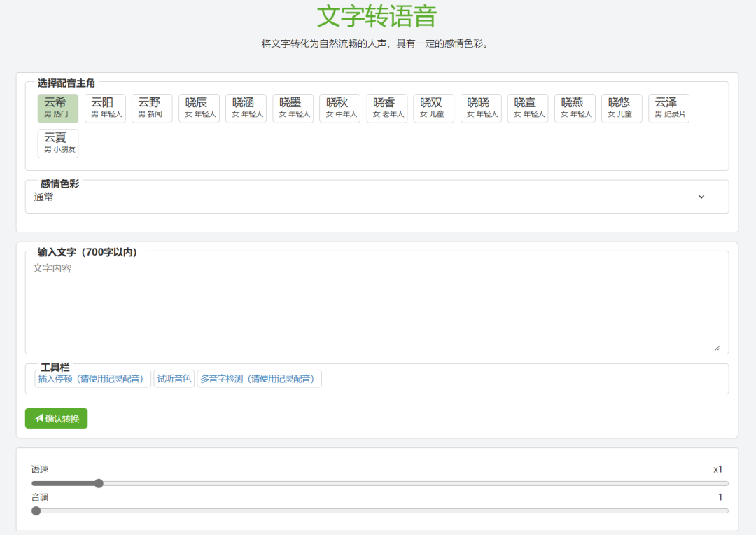Open the 感情色彩 emotion dropdown
756x535 pixels.
pos(364,197)
